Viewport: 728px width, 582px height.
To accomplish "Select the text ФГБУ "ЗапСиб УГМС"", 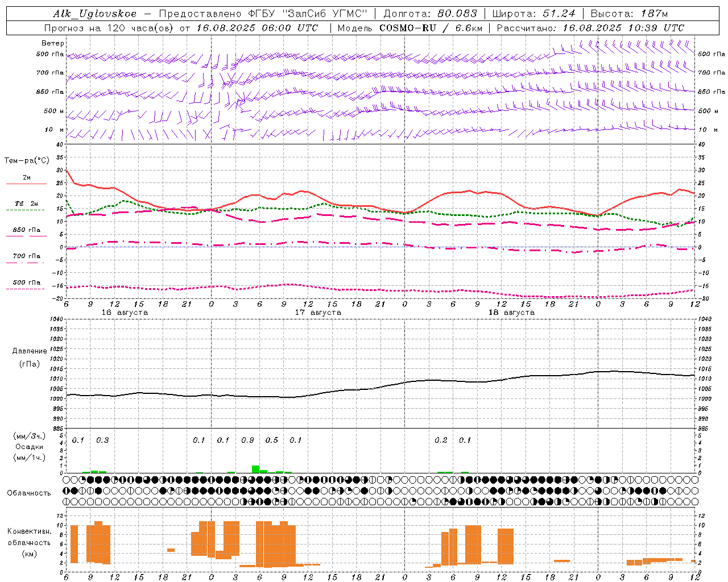I will [x=308, y=14].
